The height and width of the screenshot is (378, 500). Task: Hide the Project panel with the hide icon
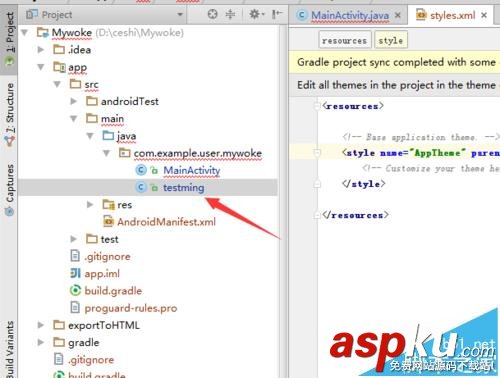coord(277,14)
